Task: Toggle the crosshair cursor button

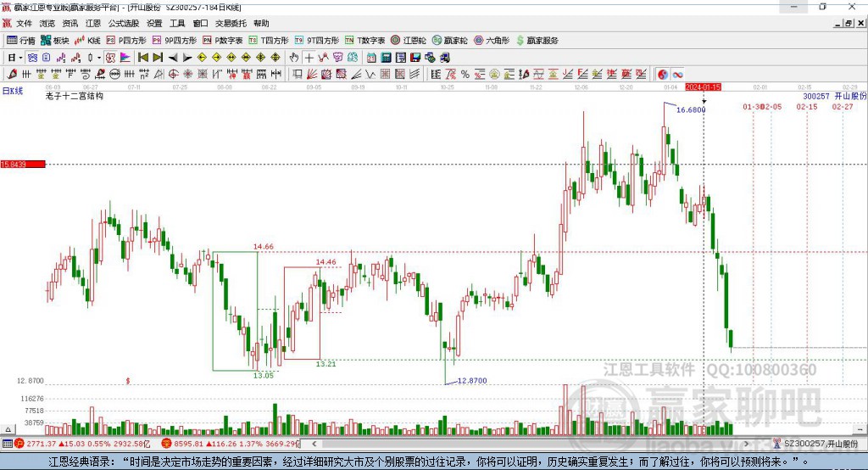Action: coord(309,57)
